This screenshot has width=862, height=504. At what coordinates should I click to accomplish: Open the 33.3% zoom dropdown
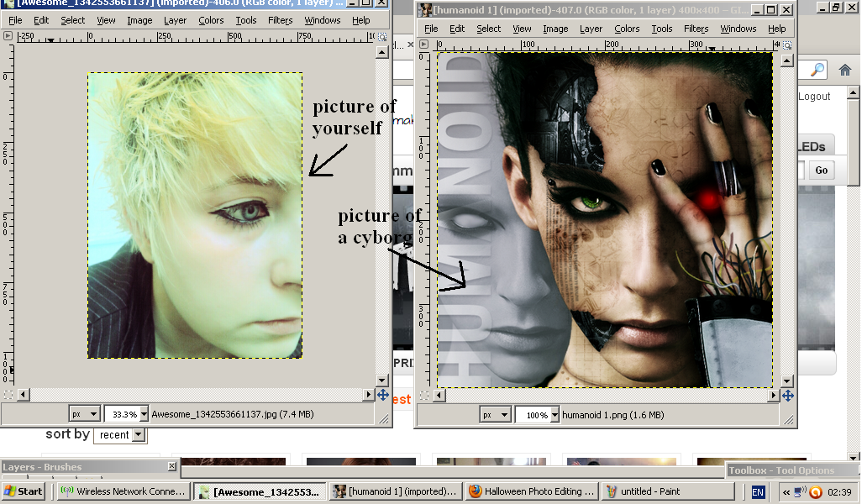pos(144,414)
